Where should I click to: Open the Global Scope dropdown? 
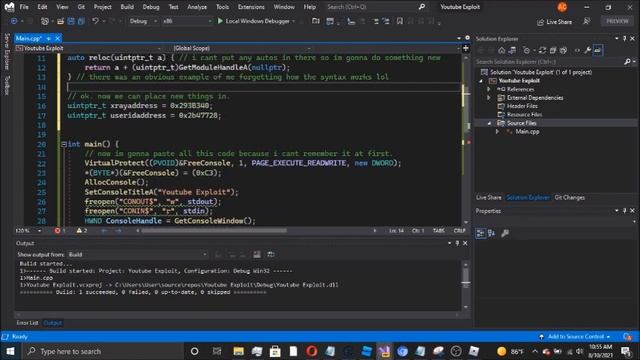coord(241,48)
